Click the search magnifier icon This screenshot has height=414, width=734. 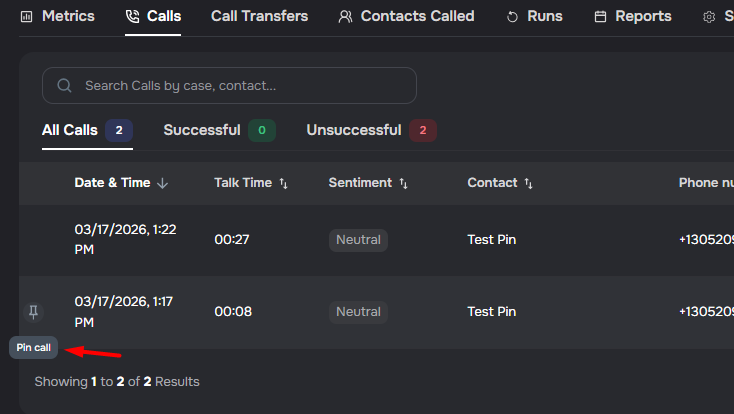pos(65,86)
